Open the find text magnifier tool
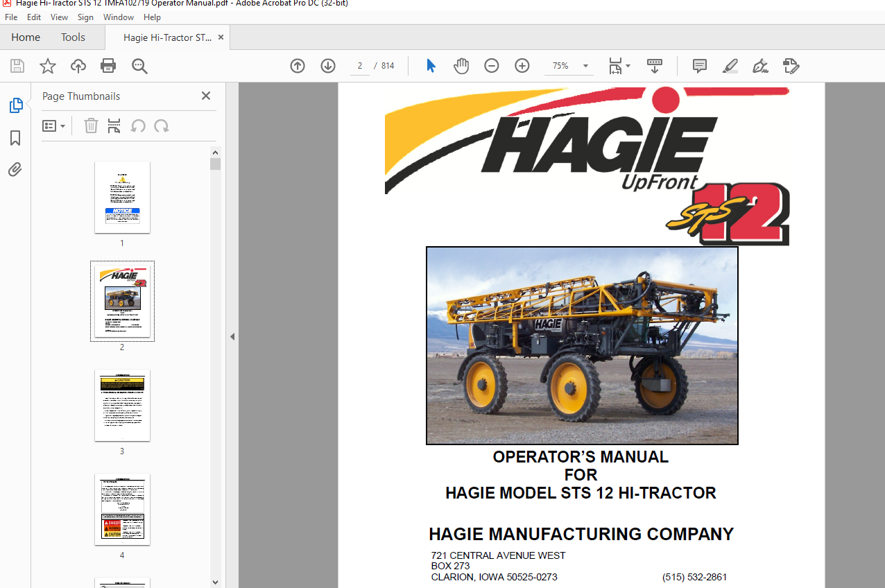 [139, 66]
